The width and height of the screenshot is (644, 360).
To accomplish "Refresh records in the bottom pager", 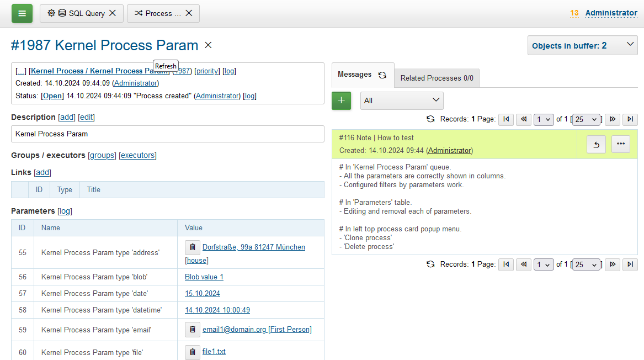I will tap(430, 264).
